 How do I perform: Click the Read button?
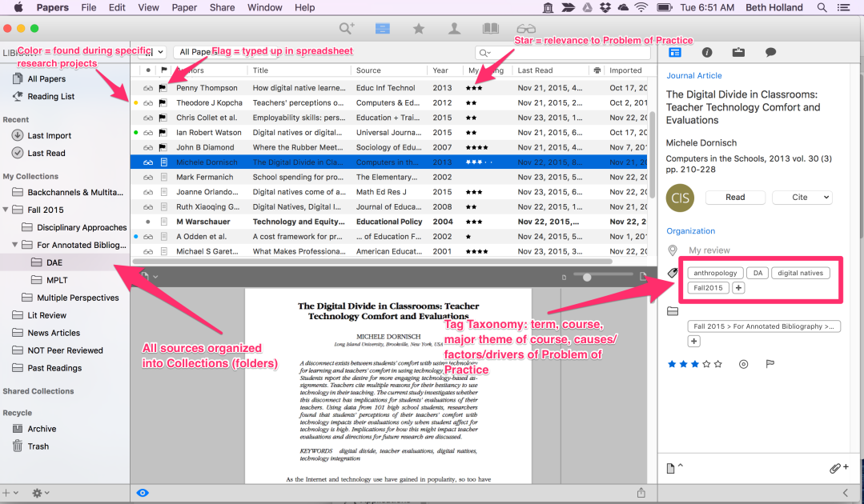pyautogui.click(x=735, y=197)
